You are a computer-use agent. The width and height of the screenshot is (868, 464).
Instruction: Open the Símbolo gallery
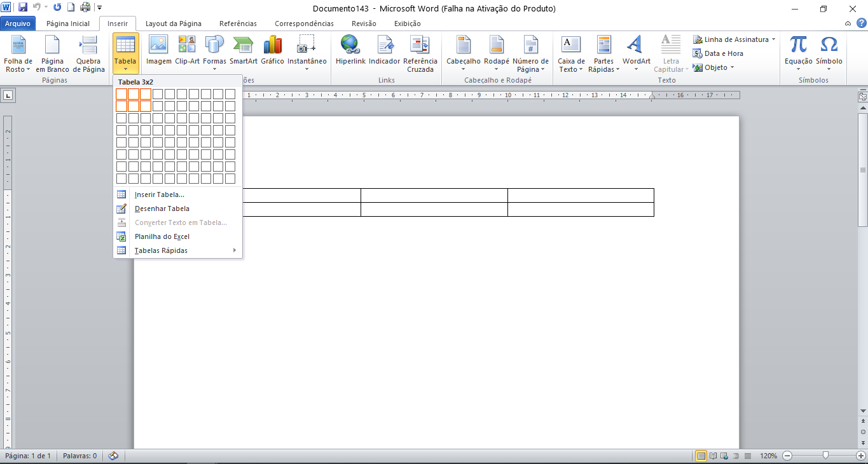coord(829,54)
